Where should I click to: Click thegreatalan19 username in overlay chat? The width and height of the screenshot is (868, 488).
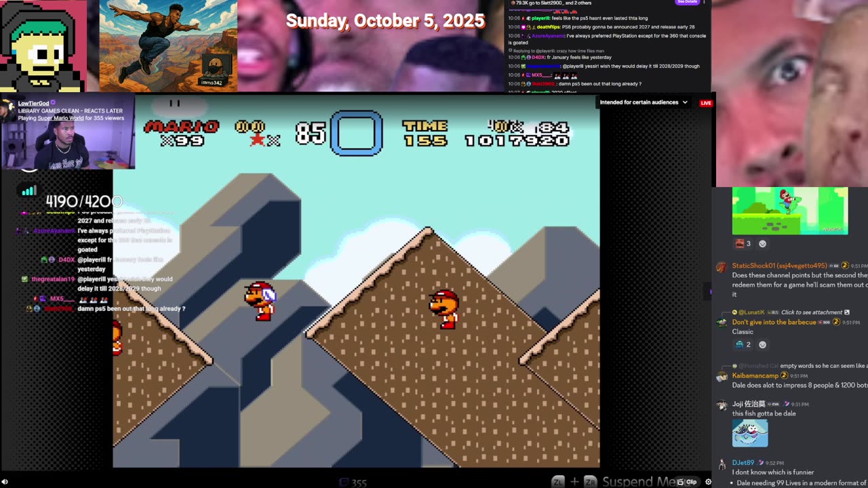tap(53, 279)
